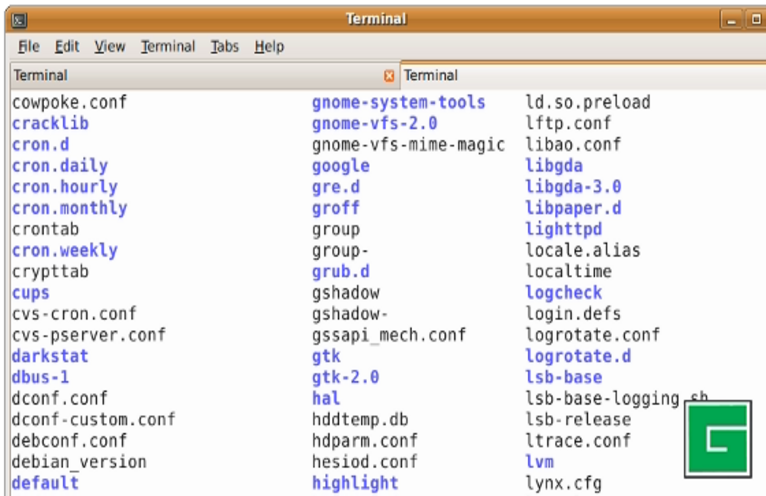Click on the logrotate.conf file name
This screenshot has width=766, height=496.
coord(592,335)
